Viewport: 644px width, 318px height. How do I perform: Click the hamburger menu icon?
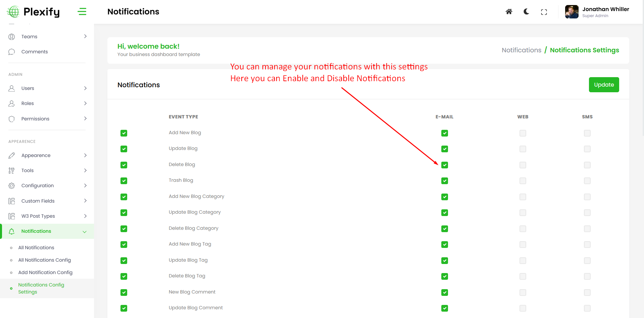[x=82, y=12]
